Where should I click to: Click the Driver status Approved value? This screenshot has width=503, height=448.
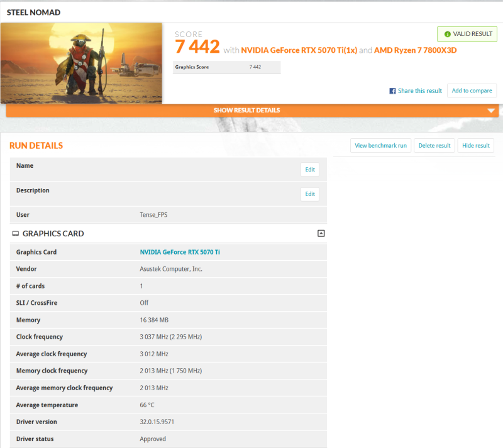click(153, 439)
